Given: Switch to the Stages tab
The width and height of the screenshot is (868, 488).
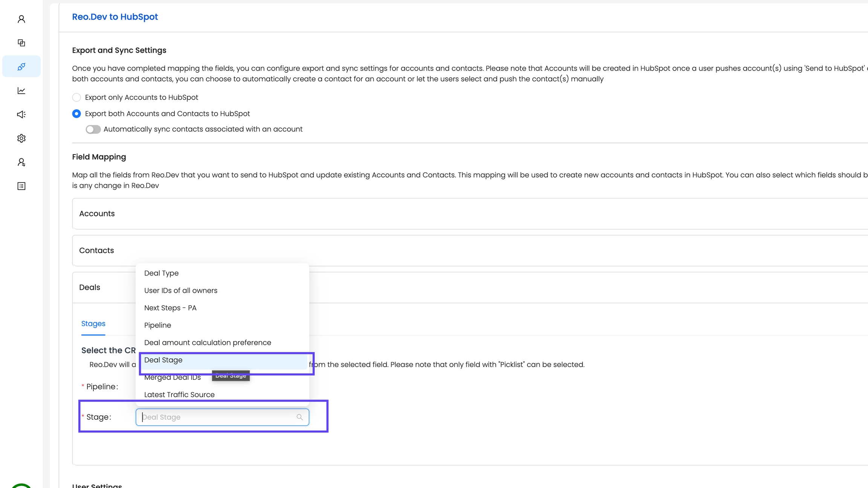Looking at the screenshot, I should (93, 324).
